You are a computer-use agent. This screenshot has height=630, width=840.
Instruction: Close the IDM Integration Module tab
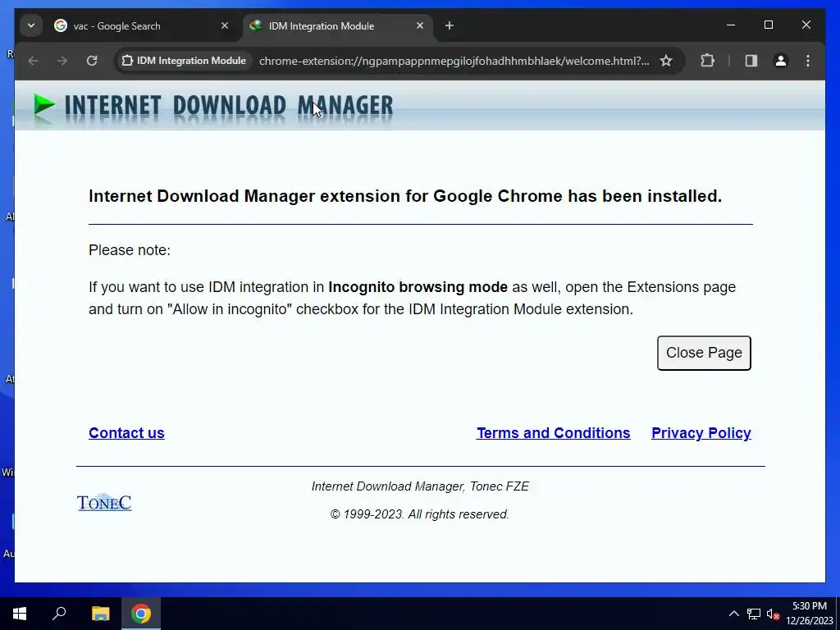(420, 25)
